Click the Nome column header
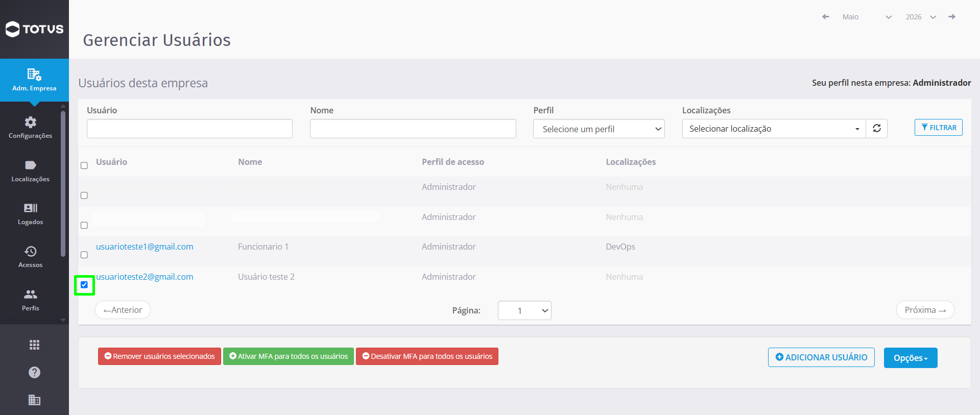 pyautogui.click(x=250, y=162)
